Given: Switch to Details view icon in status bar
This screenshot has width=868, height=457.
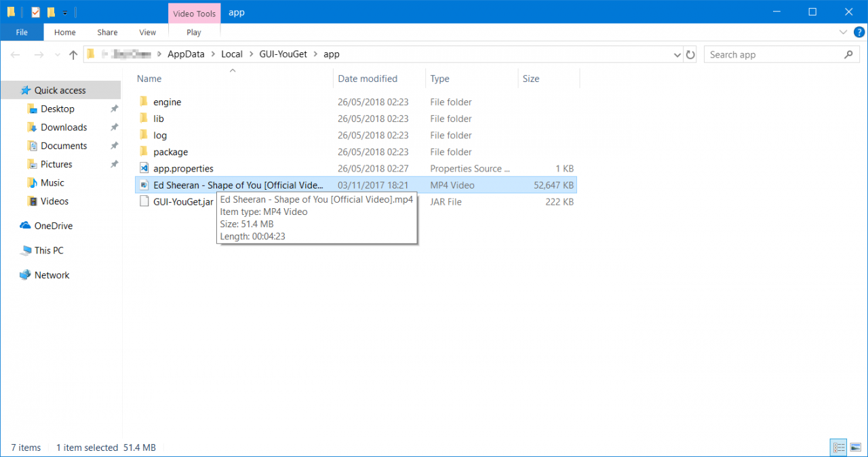Looking at the screenshot, I should click(x=839, y=448).
